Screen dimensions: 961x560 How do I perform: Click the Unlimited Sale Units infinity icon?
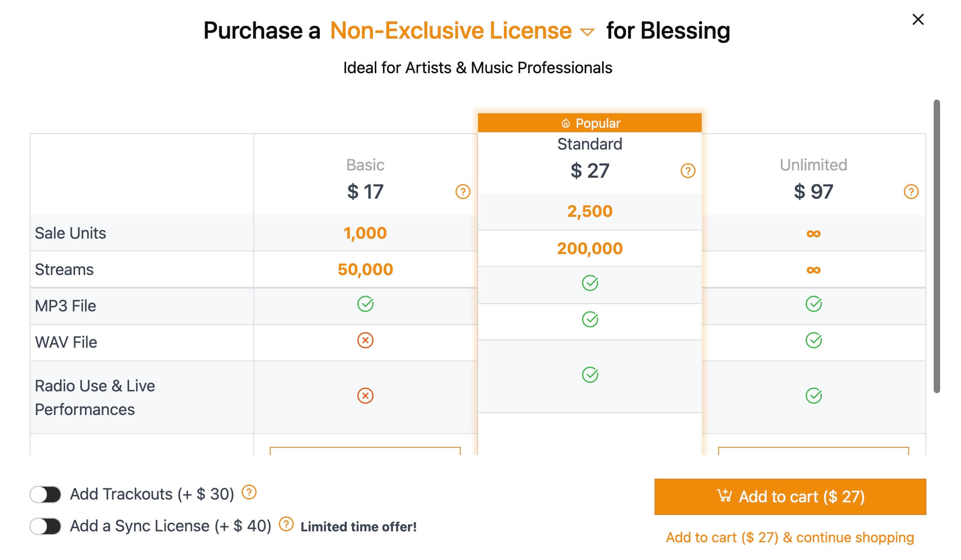813,234
